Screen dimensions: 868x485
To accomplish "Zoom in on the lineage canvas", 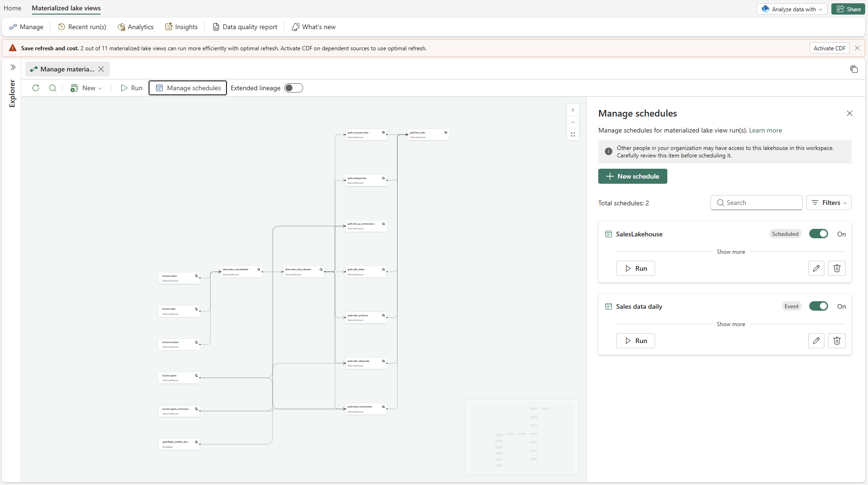I will [x=573, y=110].
